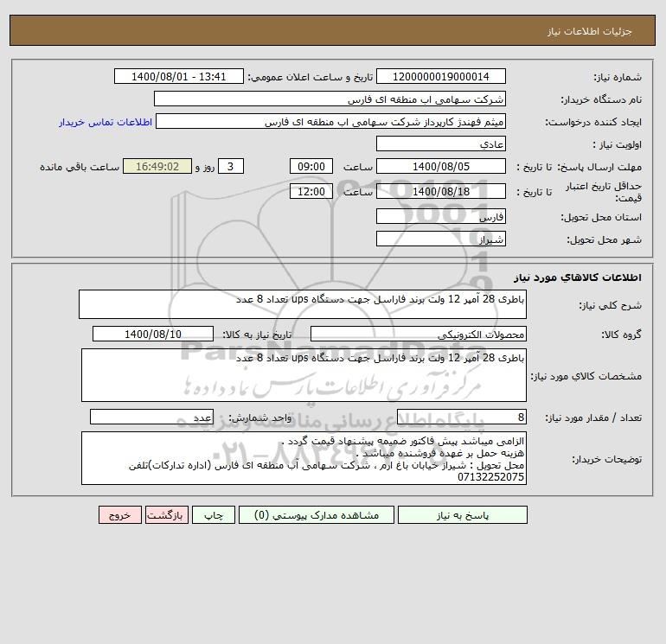This screenshot has height=644, width=666.
Task: Click the تاریخ نیاز به کالا label
Action: click(258, 335)
